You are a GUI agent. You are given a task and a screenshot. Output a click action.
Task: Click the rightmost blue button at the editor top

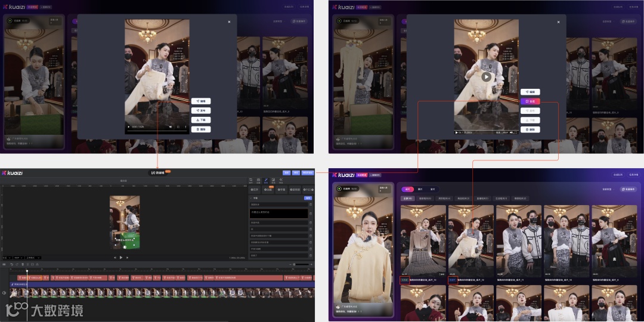[308, 173]
